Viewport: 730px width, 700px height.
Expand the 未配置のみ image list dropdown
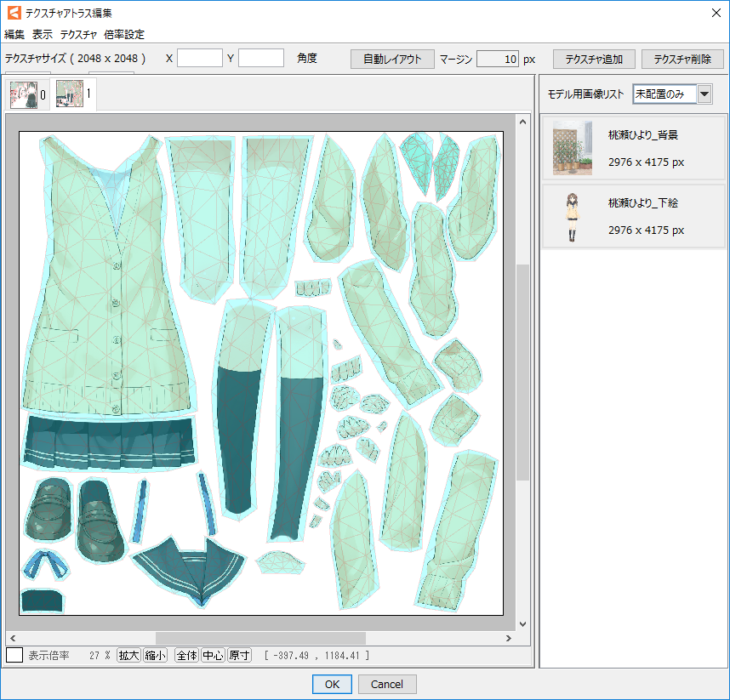pos(704,94)
